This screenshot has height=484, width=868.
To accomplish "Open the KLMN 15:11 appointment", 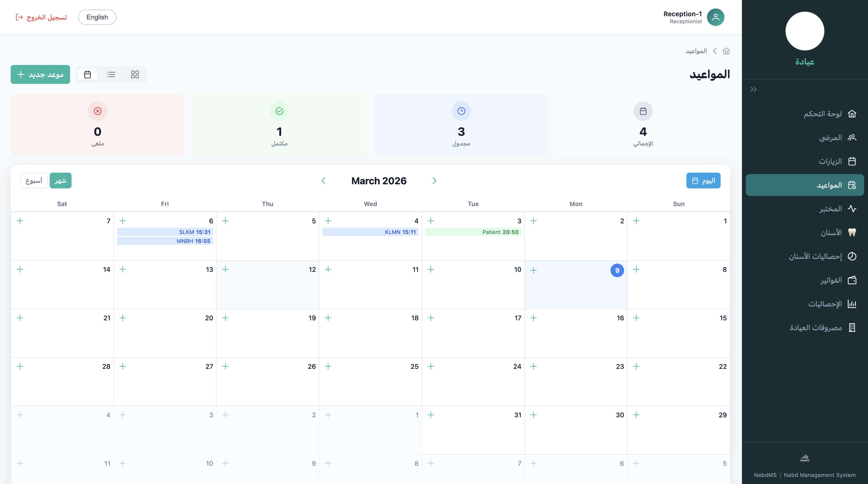I will [370, 232].
